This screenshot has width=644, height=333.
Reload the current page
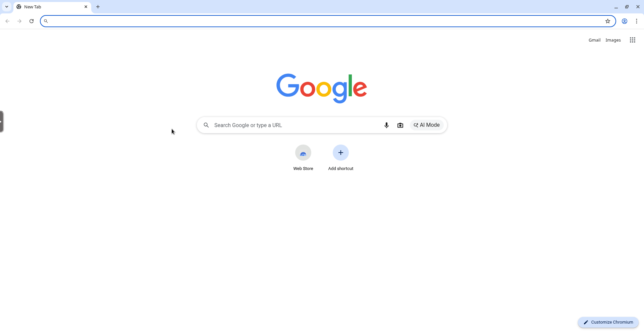(32, 21)
